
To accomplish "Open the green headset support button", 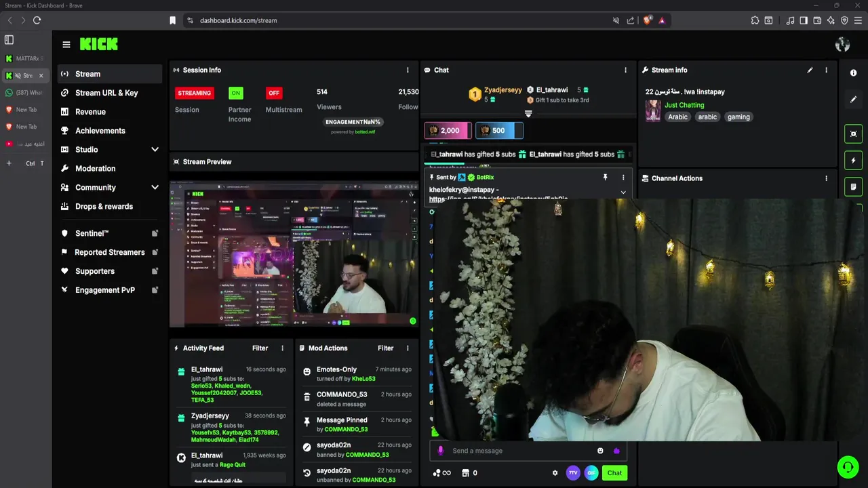I will pos(847,466).
